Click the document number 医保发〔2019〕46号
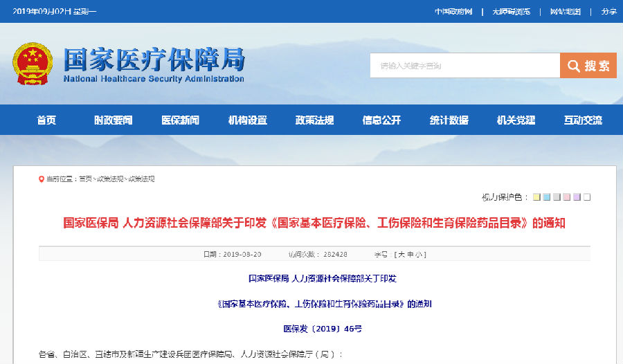 323,329
